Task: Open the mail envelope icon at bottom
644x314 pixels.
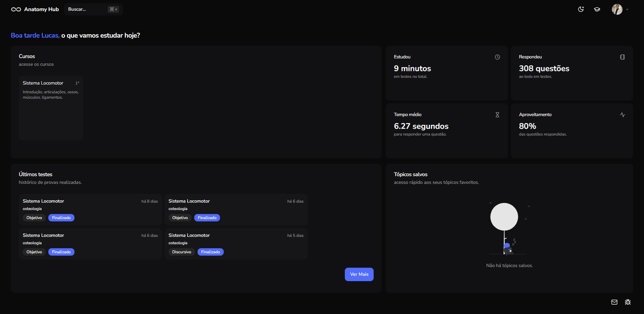Action: (614, 302)
